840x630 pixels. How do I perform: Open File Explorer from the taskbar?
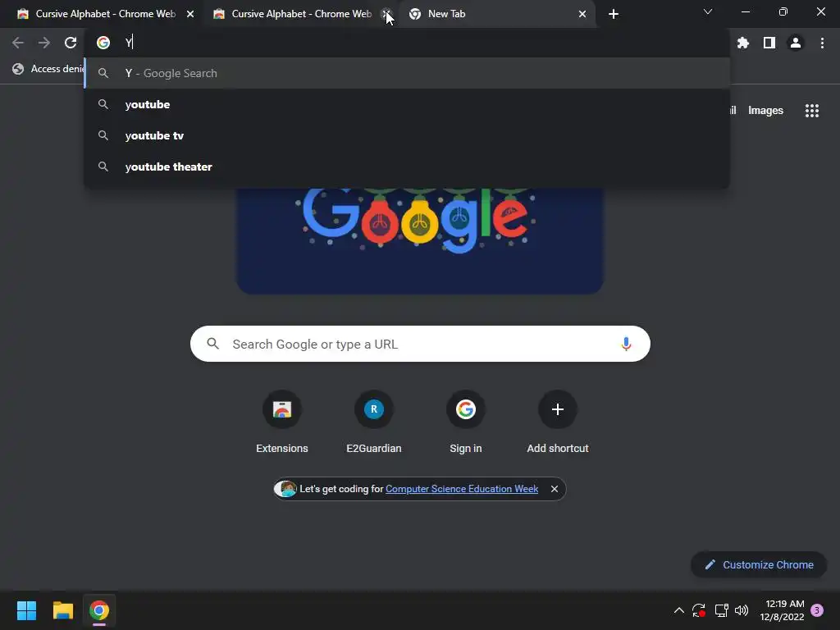(x=62, y=610)
